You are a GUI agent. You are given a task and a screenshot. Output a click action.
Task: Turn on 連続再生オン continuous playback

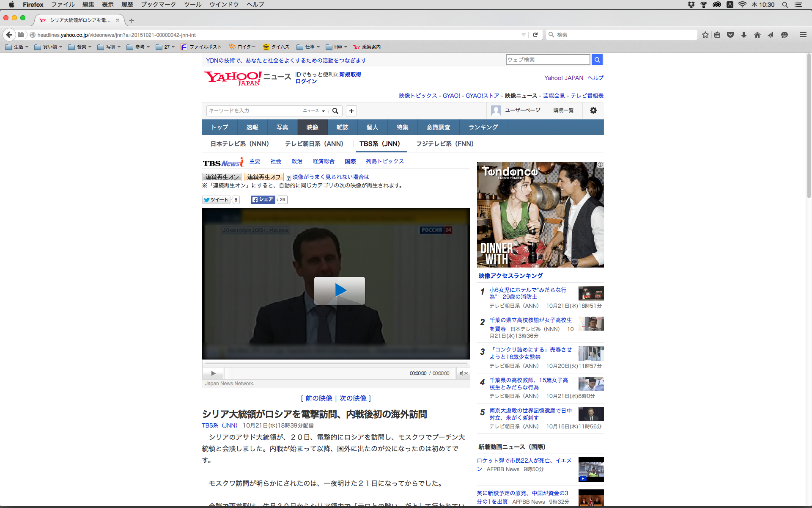pos(222,177)
